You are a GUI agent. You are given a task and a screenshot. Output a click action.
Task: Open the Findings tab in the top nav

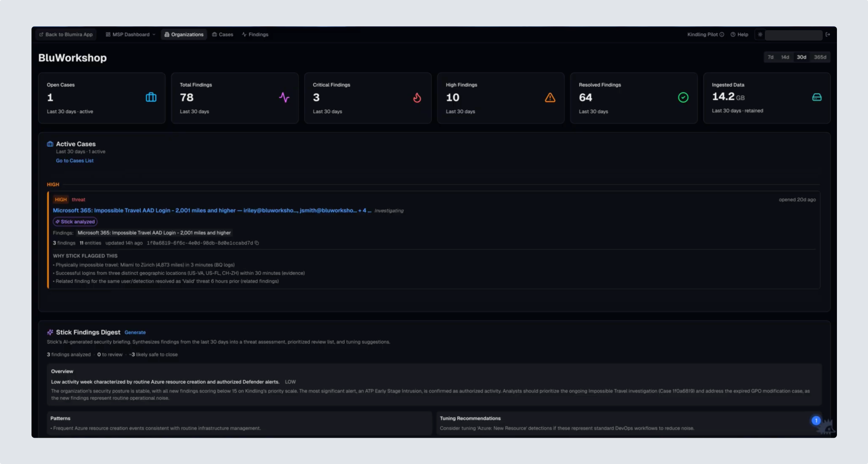255,34
